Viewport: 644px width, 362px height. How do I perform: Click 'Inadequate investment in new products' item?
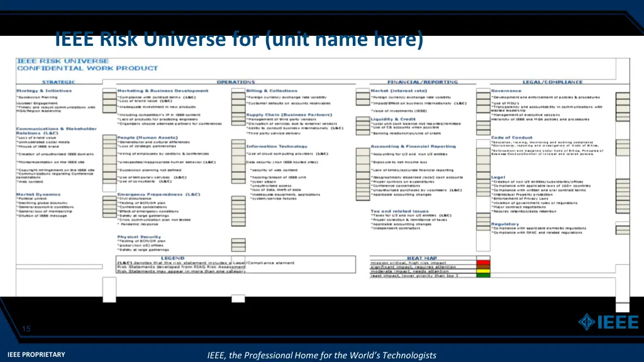click(x=157, y=107)
